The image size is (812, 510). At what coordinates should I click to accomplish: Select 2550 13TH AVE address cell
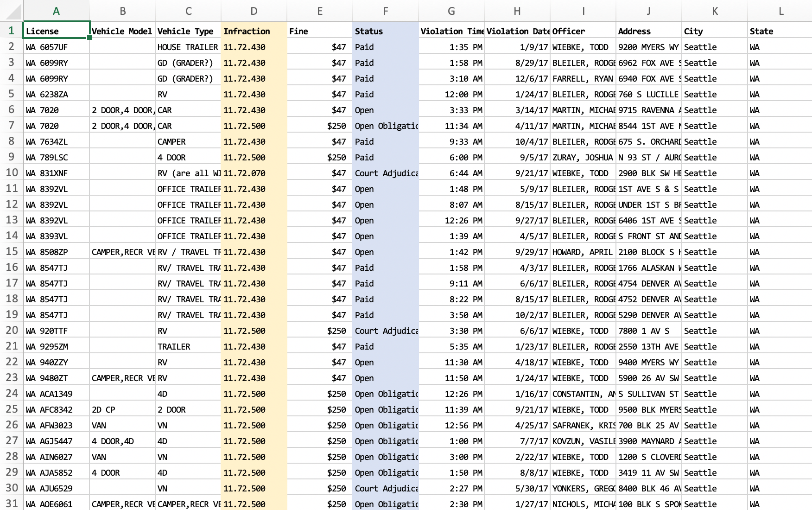(648, 346)
